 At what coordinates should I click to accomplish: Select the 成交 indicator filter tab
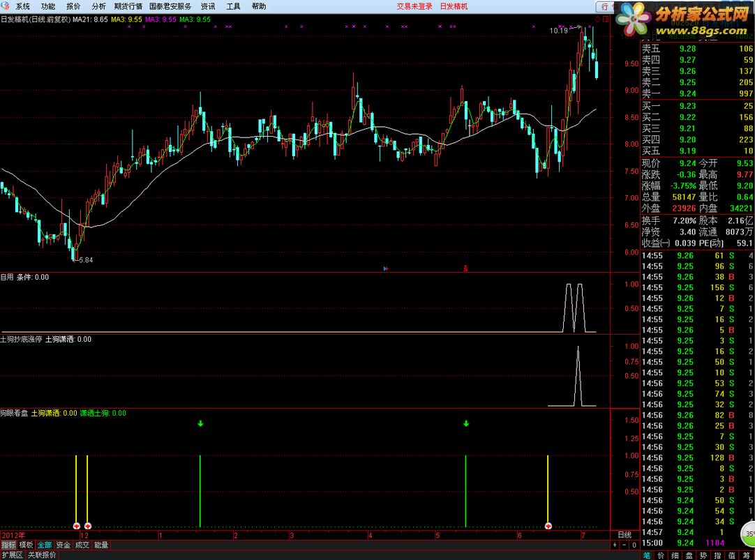[x=82, y=545]
